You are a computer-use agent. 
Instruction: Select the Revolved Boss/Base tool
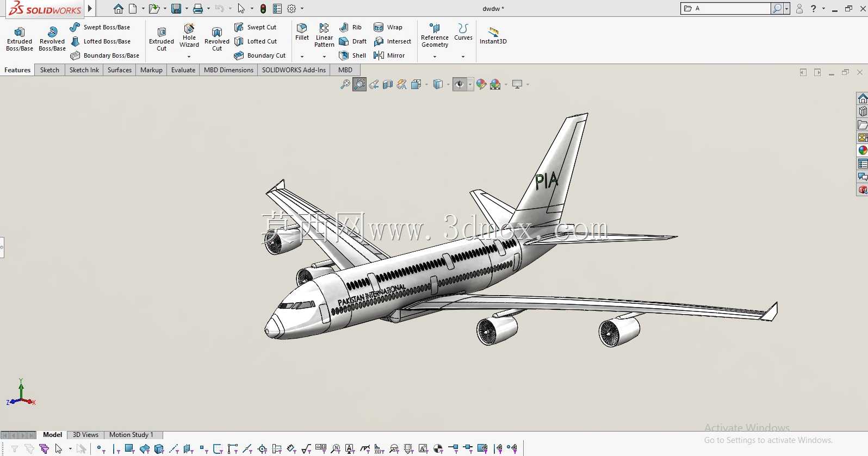point(52,39)
